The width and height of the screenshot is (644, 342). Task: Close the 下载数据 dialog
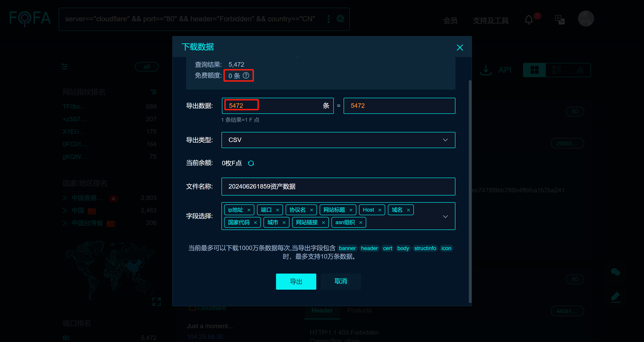tap(459, 47)
